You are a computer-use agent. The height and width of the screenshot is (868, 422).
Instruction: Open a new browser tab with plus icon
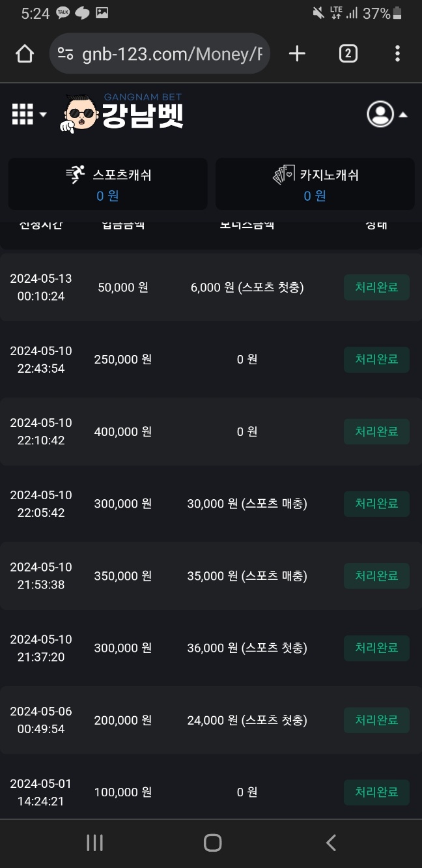pyautogui.click(x=297, y=54)
